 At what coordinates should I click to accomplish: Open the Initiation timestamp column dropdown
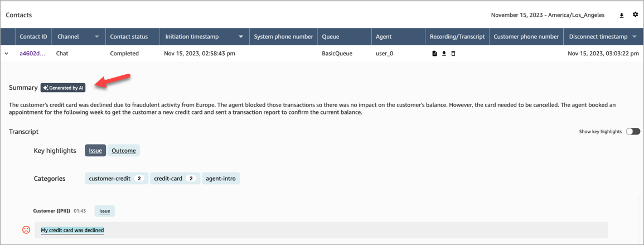[241, 37]
